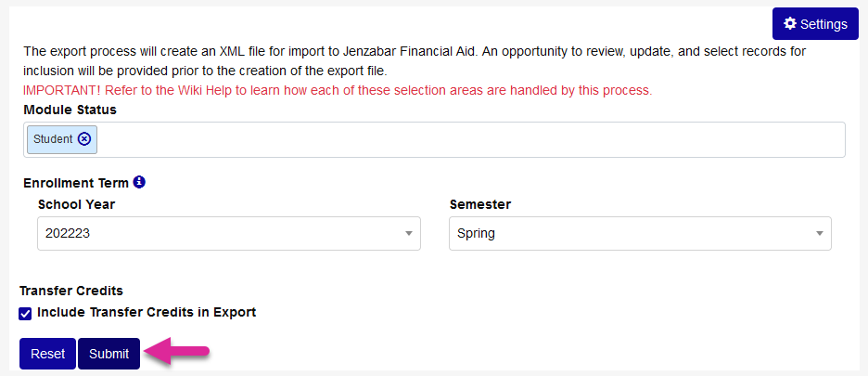Image resolution: width=868 pixels, height=376 pixels.
Task: Click the Semester field label
Action: 480,204
